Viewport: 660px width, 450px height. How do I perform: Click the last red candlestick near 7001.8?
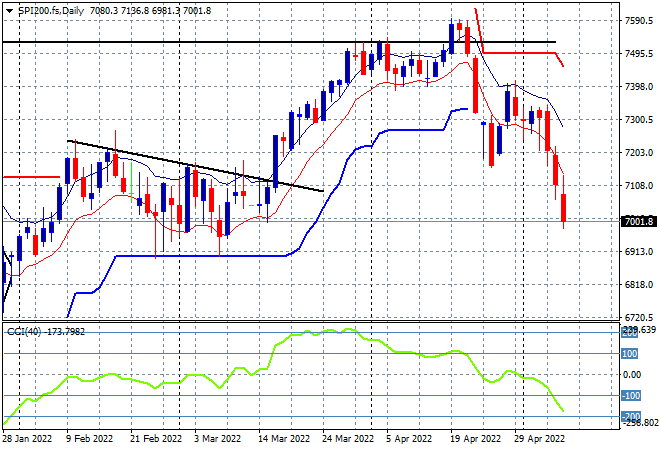coord(564,207)
